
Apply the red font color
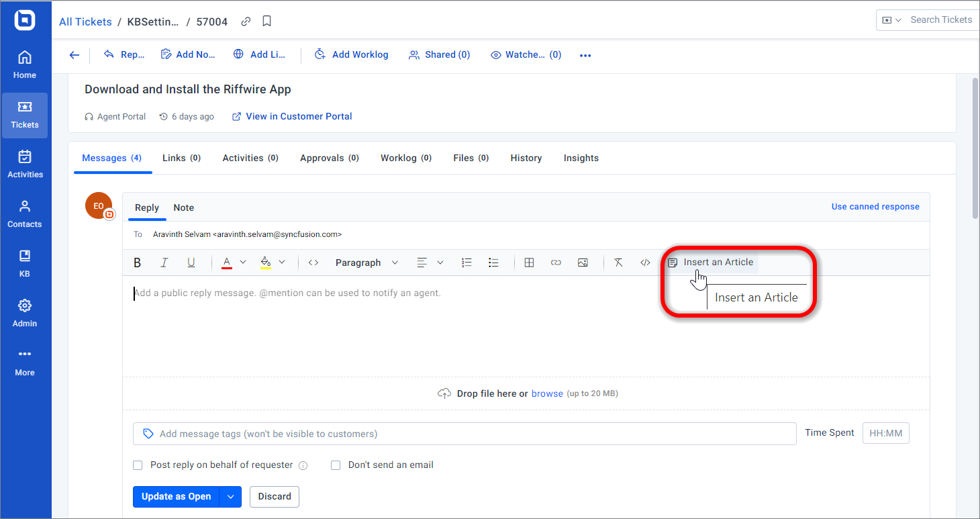(x=227, y=263)
